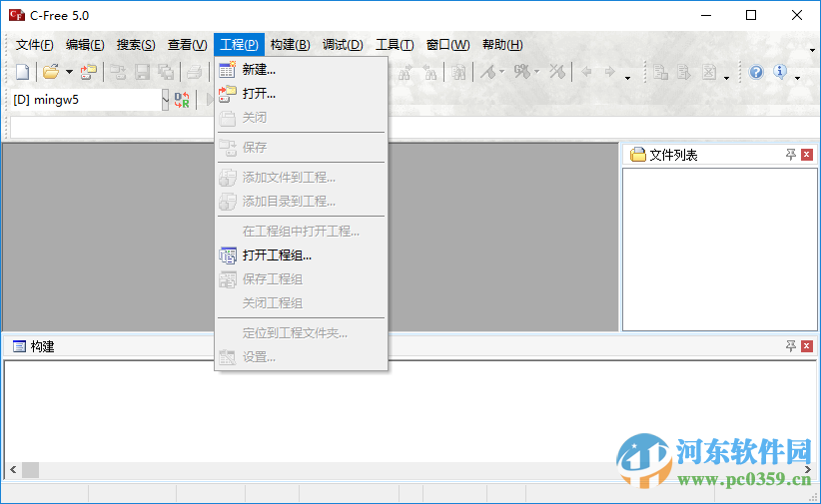Open the 工具(T) menu
The width and height of the screenshot is (821, 504).
pos(395,45)
